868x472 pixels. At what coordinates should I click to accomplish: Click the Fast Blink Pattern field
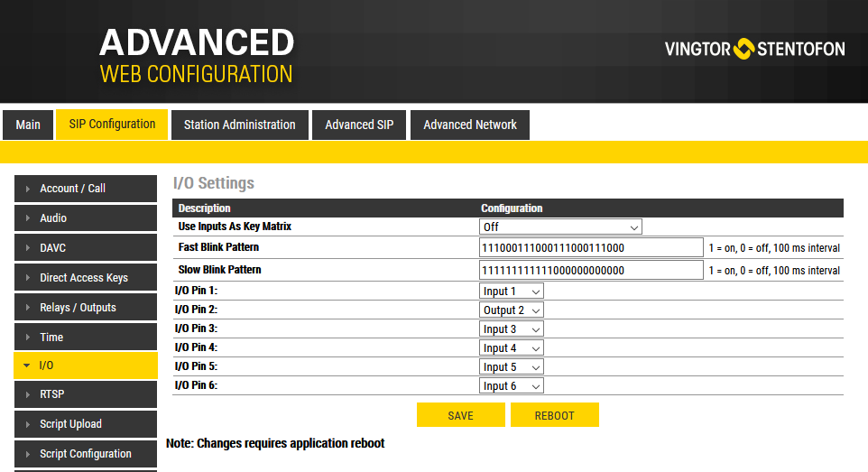click(591, 248)
